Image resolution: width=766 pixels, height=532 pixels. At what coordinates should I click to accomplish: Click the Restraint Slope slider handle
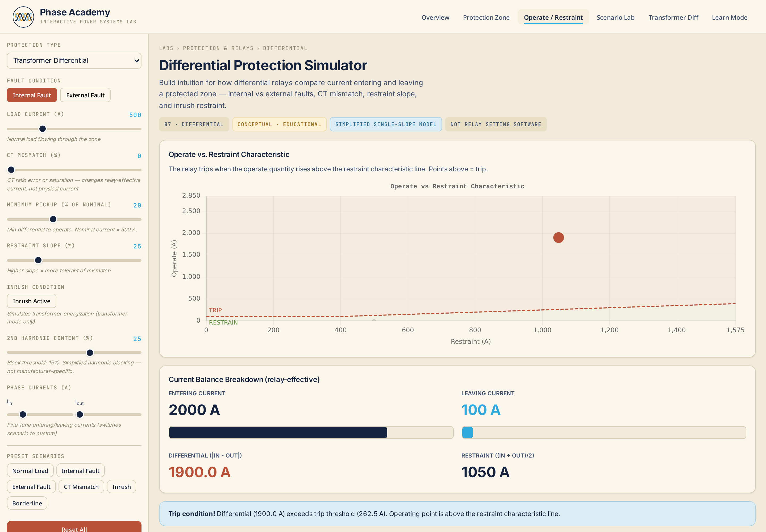38,260
